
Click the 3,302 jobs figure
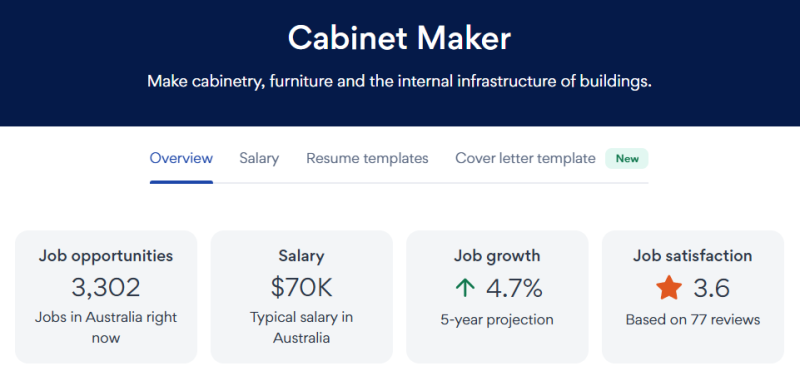106,288
